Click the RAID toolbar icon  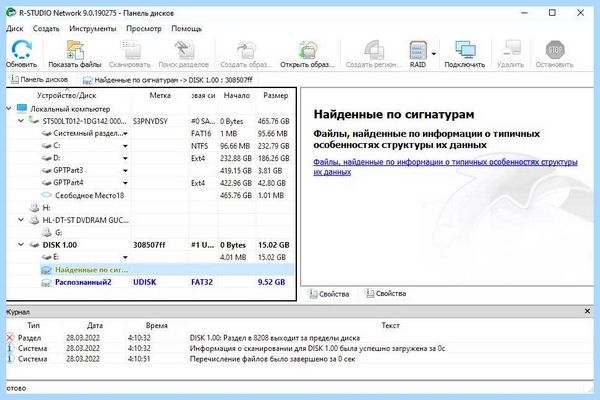tap(417, 50)
